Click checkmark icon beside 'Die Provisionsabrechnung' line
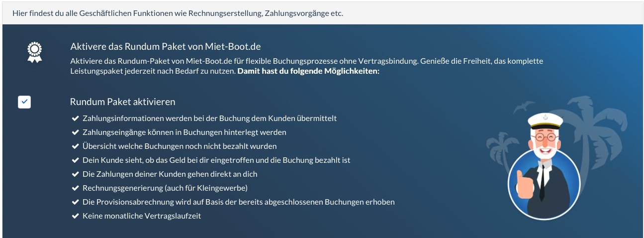The height and width of the screenshot is (238, 644). [x=76, y=202]
